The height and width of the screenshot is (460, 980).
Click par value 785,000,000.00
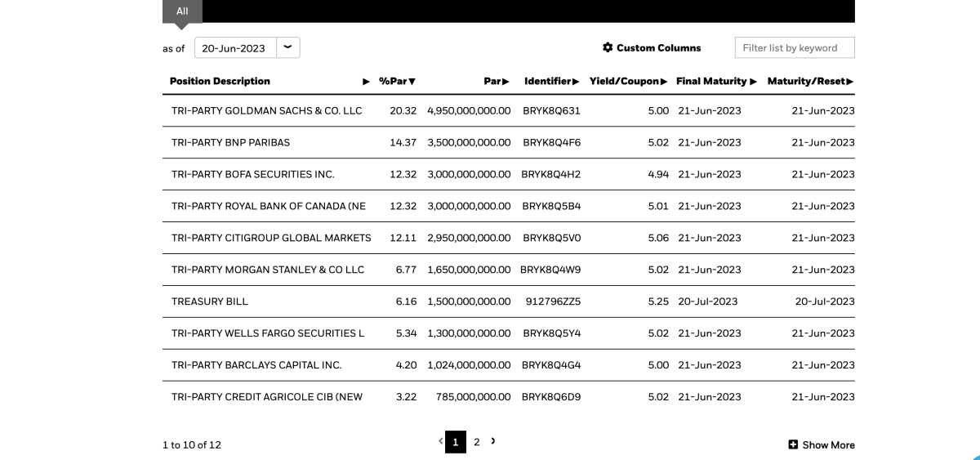pyautogui.click(x=474, y=397)
